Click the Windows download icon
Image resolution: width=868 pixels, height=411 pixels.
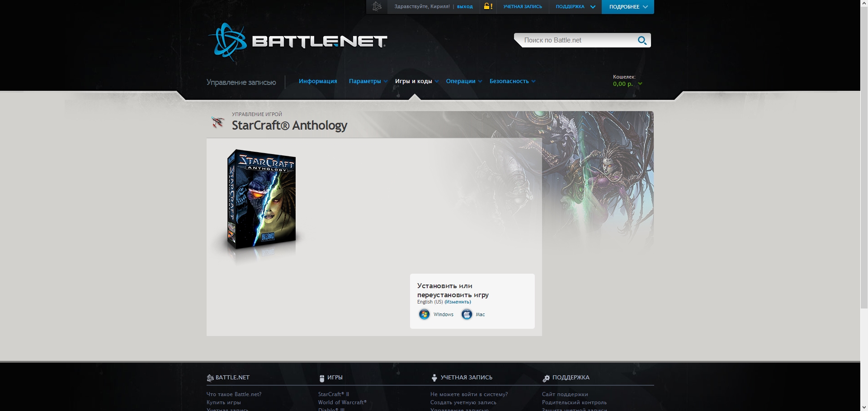pyautogui.click(x=424, y=314)
